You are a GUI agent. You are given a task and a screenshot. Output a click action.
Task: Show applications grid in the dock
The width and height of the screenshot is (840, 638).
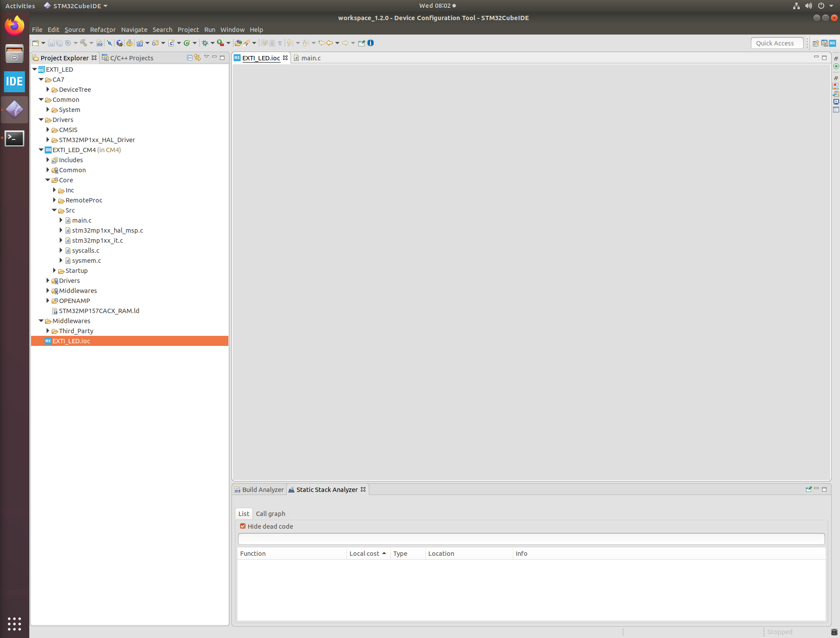[x=14, y=624]
